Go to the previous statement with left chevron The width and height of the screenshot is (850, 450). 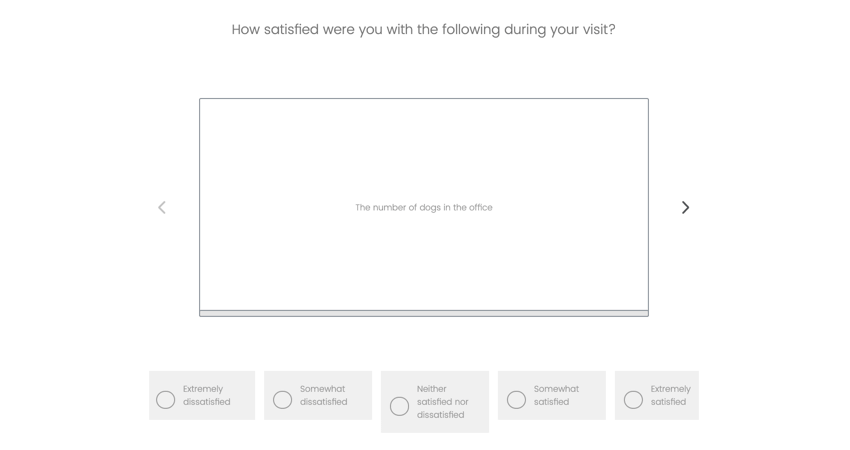pyautogui.click(x=162, y=207)
